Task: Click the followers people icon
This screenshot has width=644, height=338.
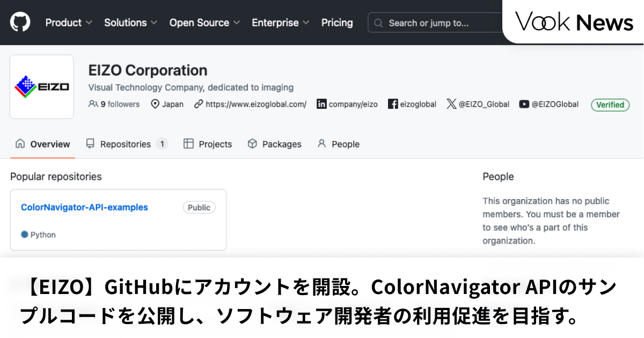Action: [93, 104]
